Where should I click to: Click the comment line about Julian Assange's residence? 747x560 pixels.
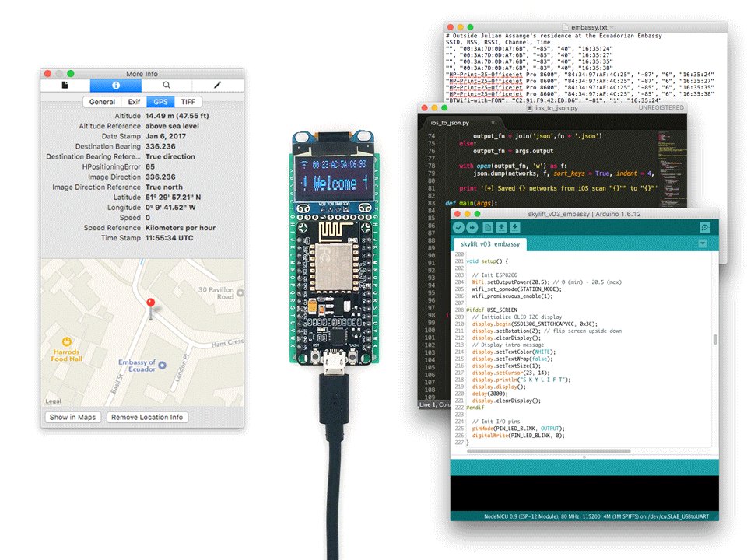(553, 36)
